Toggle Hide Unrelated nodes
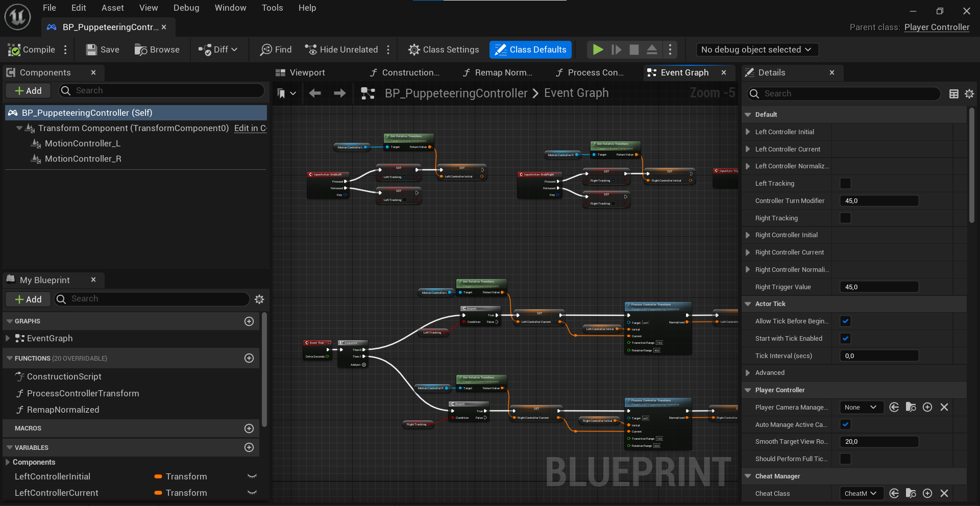 coord(341,49)
